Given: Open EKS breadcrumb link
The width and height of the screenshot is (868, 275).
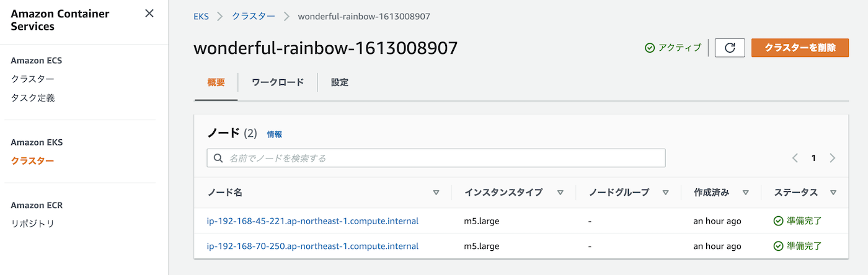Looking at the screenshot, I should [201, 16].
